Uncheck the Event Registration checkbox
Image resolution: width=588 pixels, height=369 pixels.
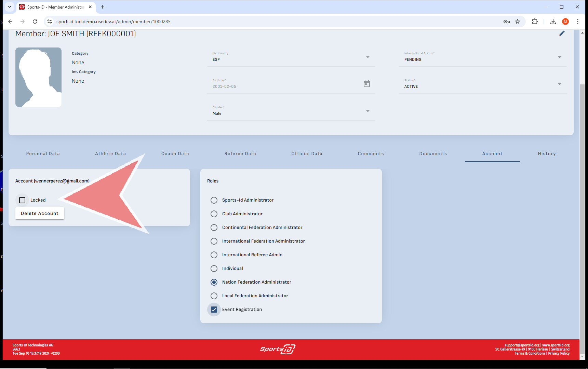pos(214,310)
